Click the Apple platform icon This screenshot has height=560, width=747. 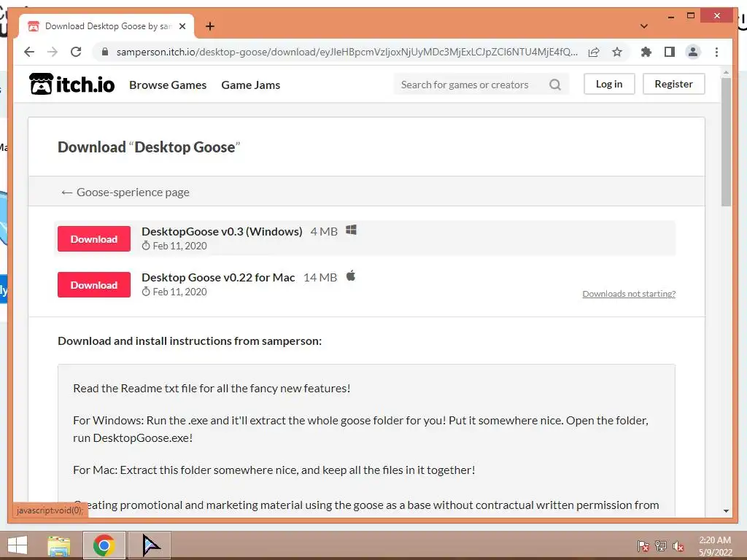click(351, 276)
